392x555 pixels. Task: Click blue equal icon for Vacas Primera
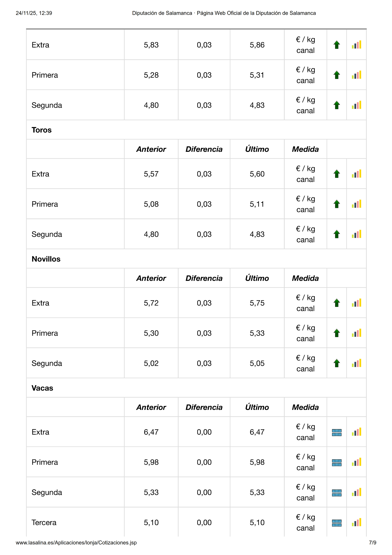pyautogui.click(x=337, y=463)
